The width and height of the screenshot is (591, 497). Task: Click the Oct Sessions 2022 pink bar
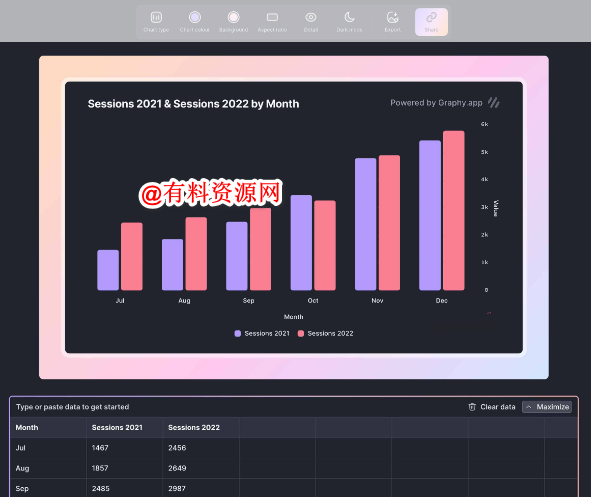(325, 245)
